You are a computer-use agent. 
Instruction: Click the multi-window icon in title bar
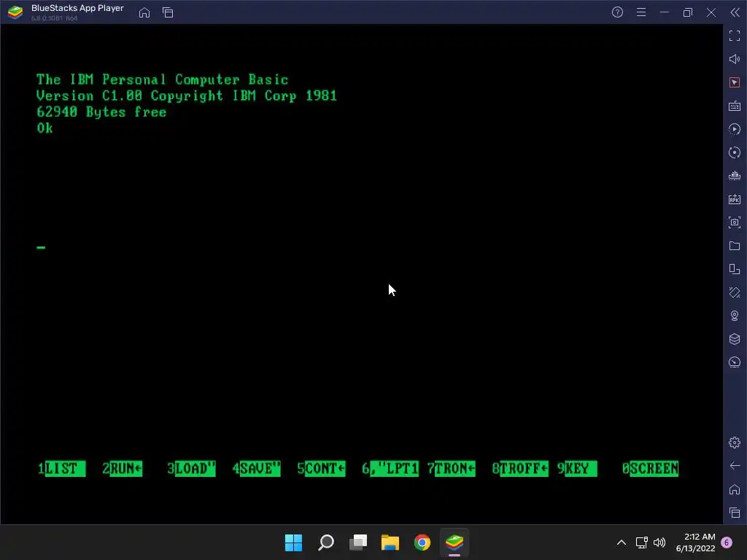168,12
